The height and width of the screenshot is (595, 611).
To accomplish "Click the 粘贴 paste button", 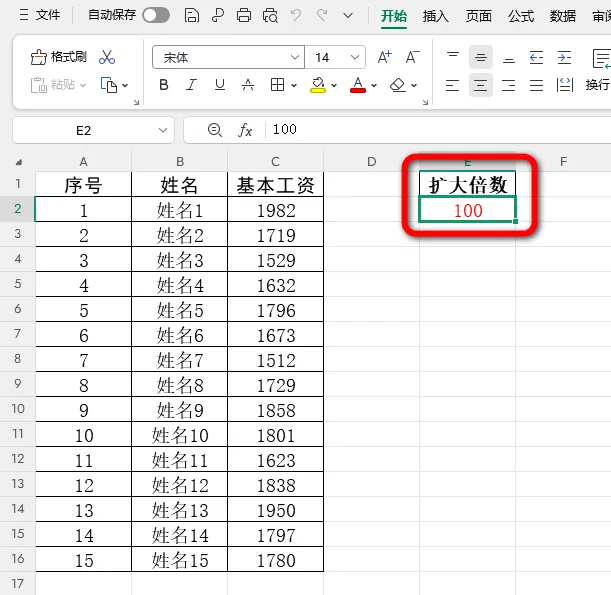I will [53, 85].
